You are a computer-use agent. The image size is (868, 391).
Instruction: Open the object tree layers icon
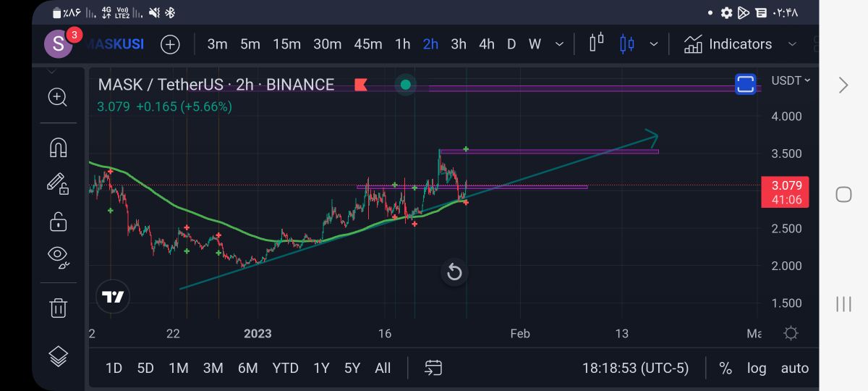(x=58, y=356)
